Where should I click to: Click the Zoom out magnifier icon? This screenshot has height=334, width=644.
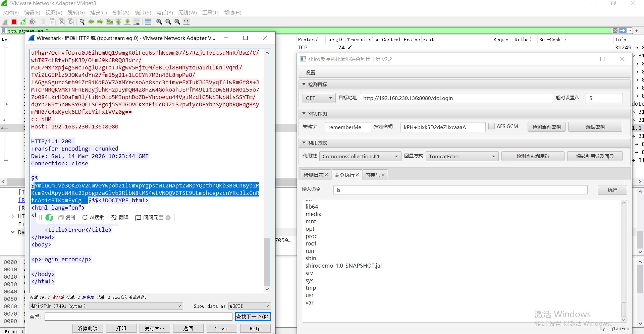pyautogui.click(x=168, y=22)
